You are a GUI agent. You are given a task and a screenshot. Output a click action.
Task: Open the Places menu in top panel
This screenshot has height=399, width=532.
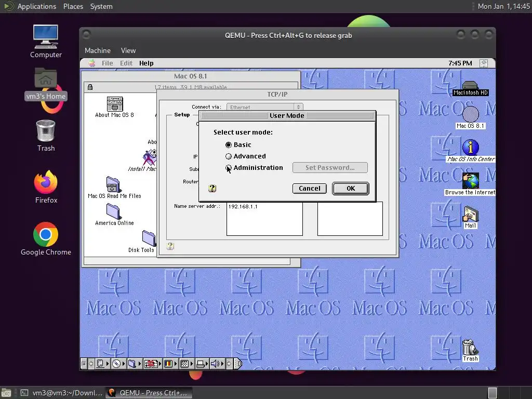pyautogui.click(x=73, y=6)
